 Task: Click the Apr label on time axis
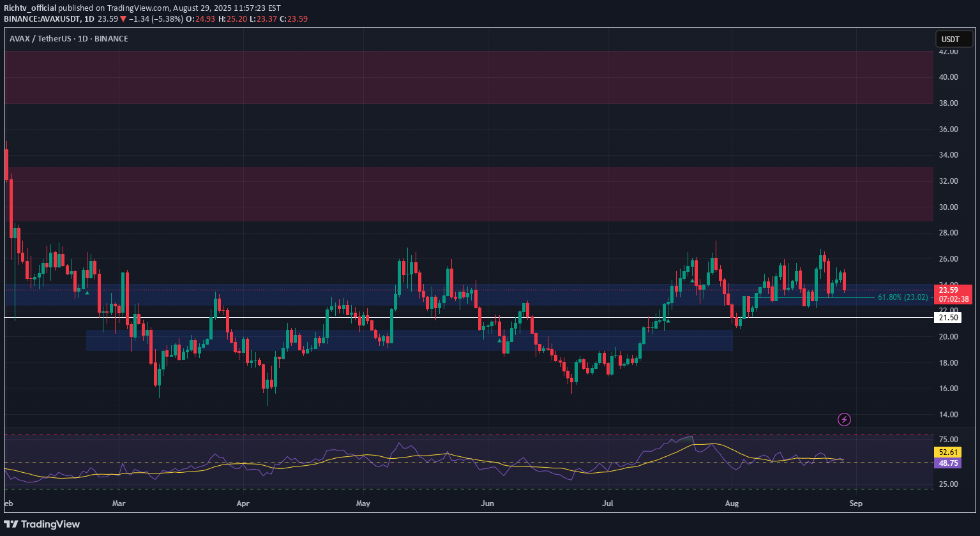pyautogui.click(x=243, y=503)
